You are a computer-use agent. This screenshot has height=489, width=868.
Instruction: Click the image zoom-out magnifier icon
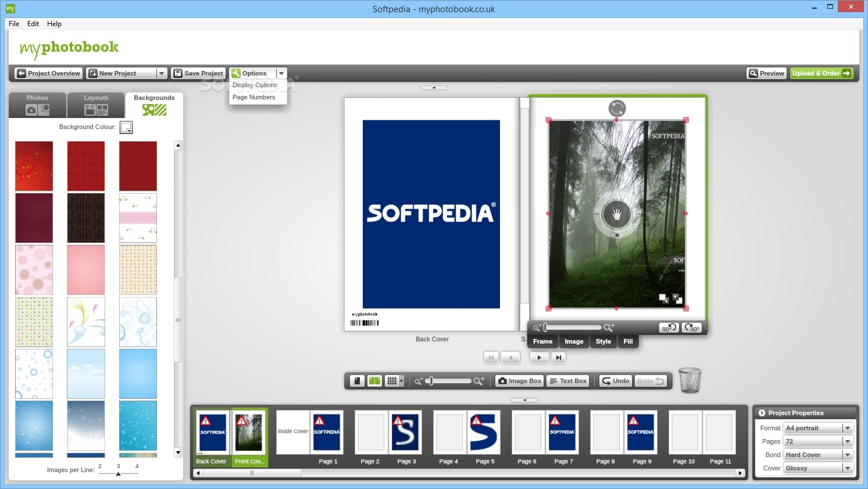pos(537,328)
